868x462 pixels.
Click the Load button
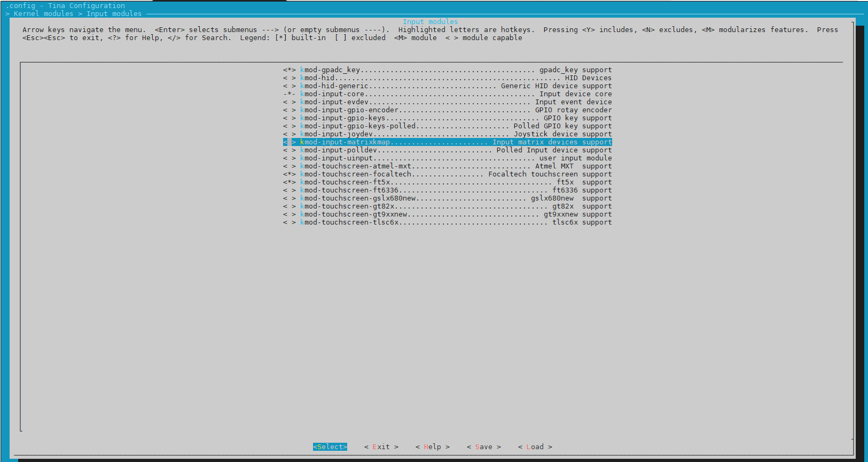pyautogui.click(x=535, y=447)
